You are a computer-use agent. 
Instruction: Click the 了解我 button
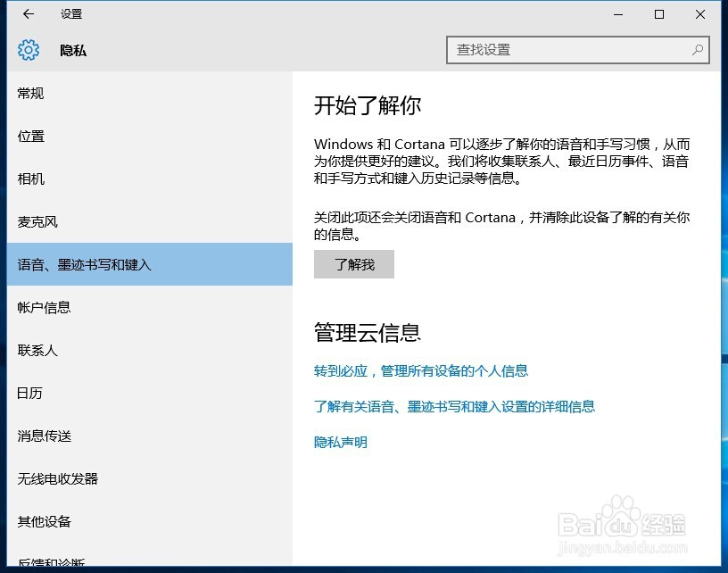tap(354, 264)
